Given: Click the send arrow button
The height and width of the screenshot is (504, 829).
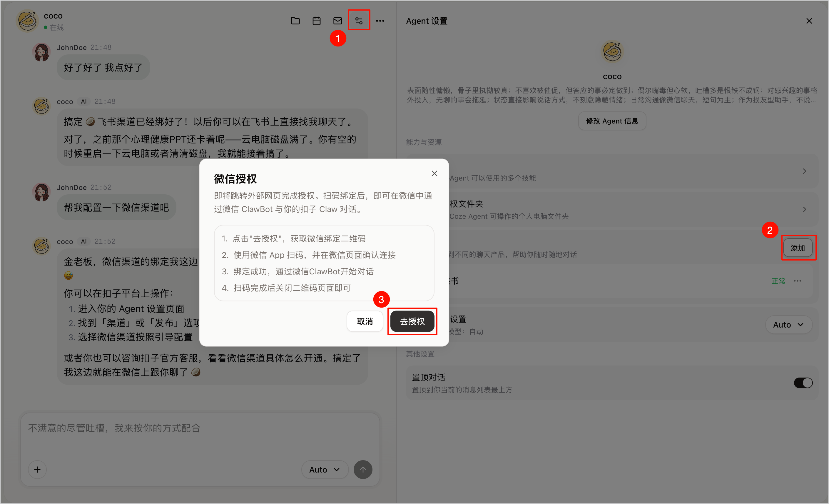Looking at the screenshot, I should (363, 469).
